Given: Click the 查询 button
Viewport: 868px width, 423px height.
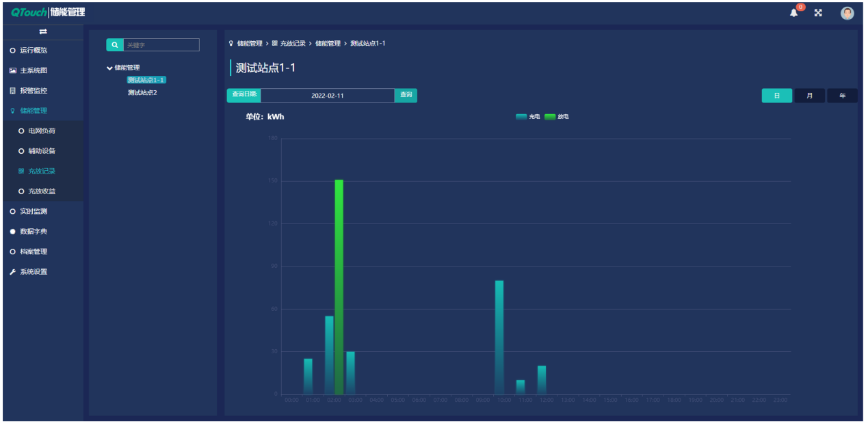Looking at the screenshot, I should tap(406, 95).
